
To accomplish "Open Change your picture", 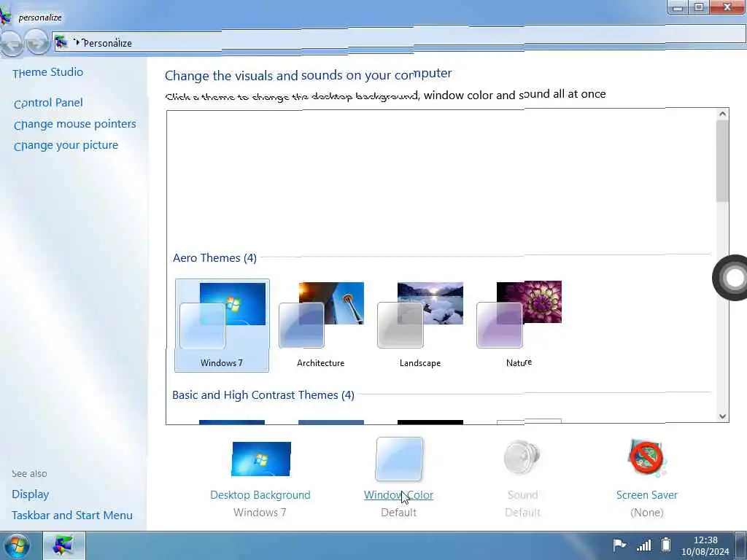I will click(66, 145).
